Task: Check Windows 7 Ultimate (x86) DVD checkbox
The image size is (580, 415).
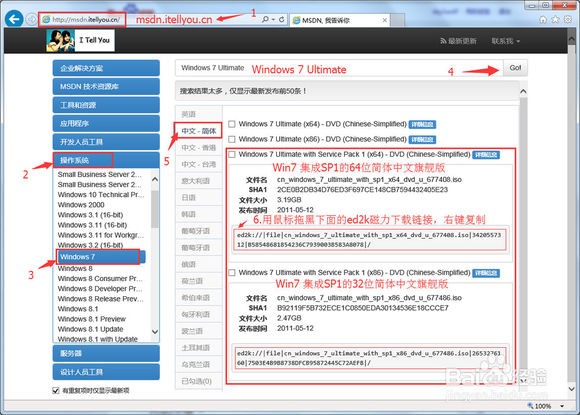Action: click(x=232, y=139)
